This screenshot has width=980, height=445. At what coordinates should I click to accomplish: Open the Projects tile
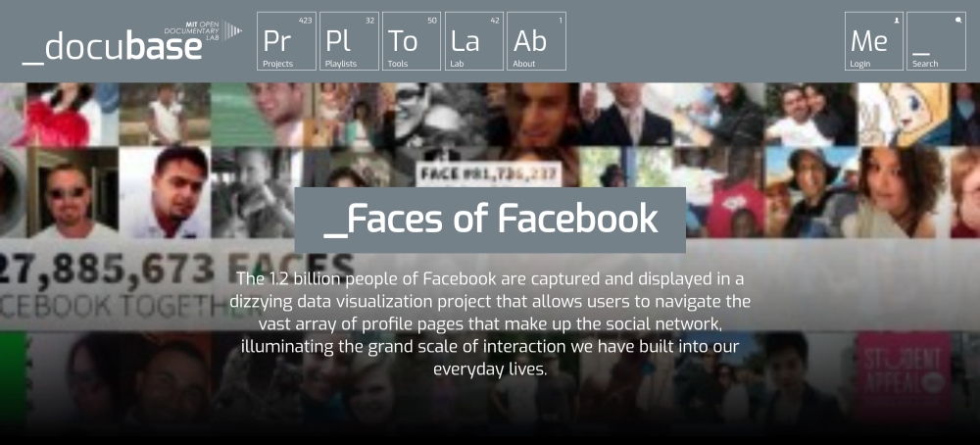click(287, 41)
